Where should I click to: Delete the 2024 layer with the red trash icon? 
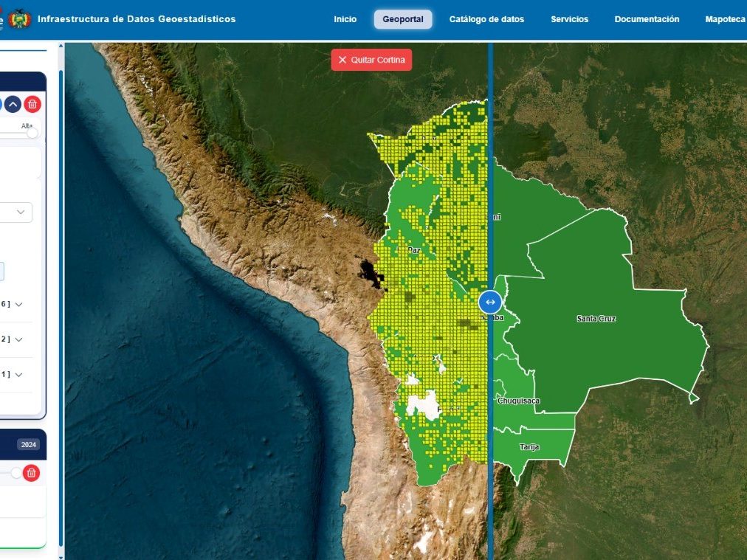click(x=31, y=473)
